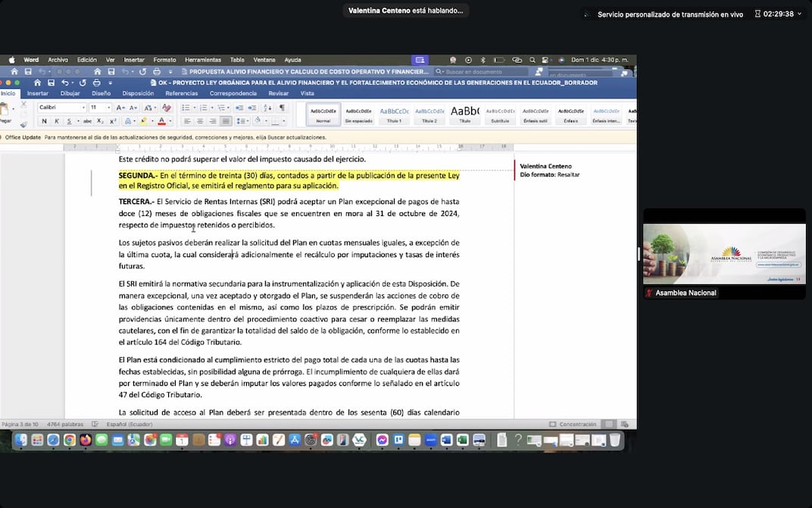Click the bullet list icon
812x508 pixels.
[x=185, y=108]
